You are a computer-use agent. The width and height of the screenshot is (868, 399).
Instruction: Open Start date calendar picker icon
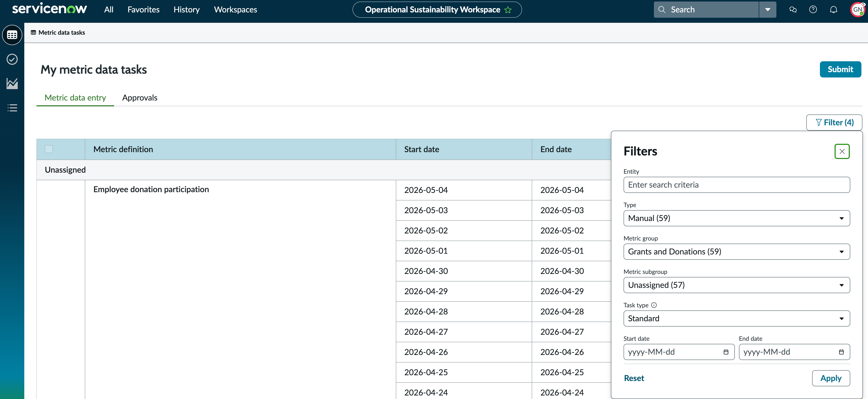point(726,352)
